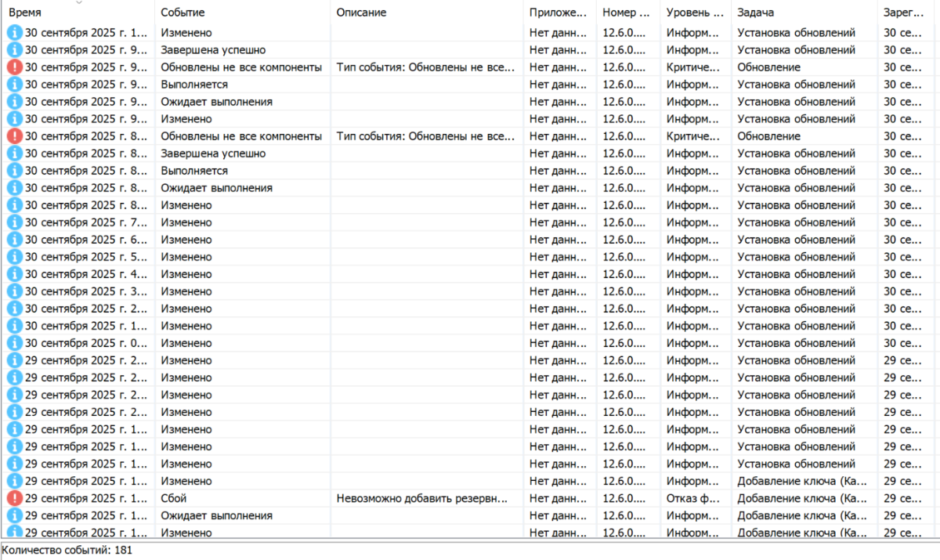Click the info icon of the 30 сентября 5... row
Screen dimensions: 940x560
coord(15,257)
